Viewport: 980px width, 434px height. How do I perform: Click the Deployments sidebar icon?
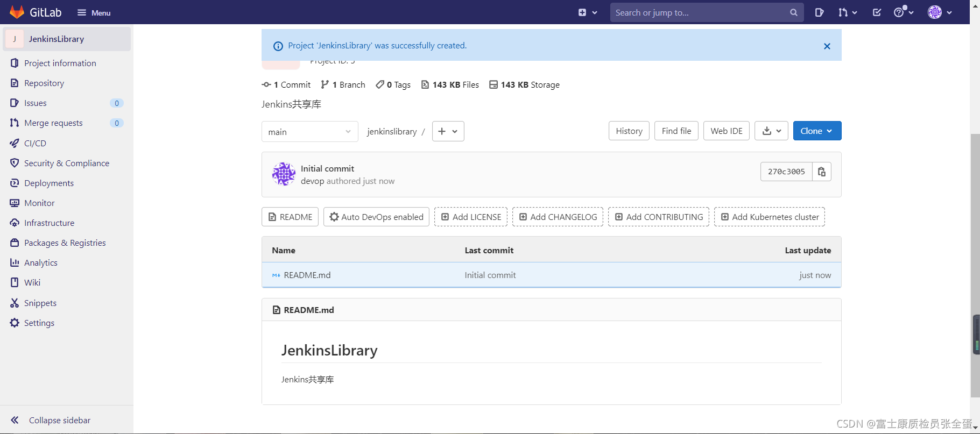tap(15, 183)
